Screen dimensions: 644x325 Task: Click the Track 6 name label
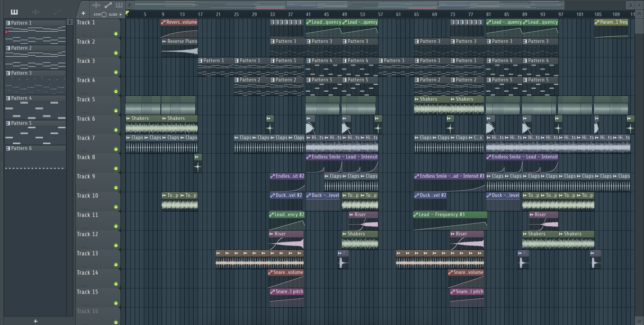point(86,119)
